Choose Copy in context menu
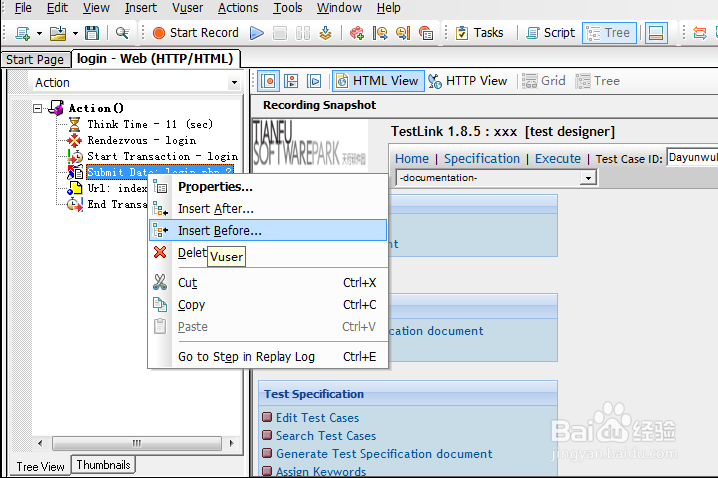 coord(268,304)
